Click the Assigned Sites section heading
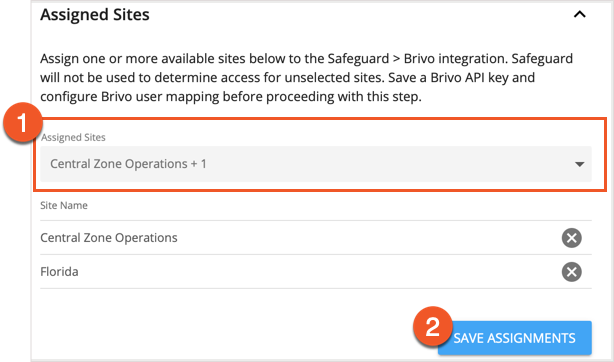 click(95, 15)
